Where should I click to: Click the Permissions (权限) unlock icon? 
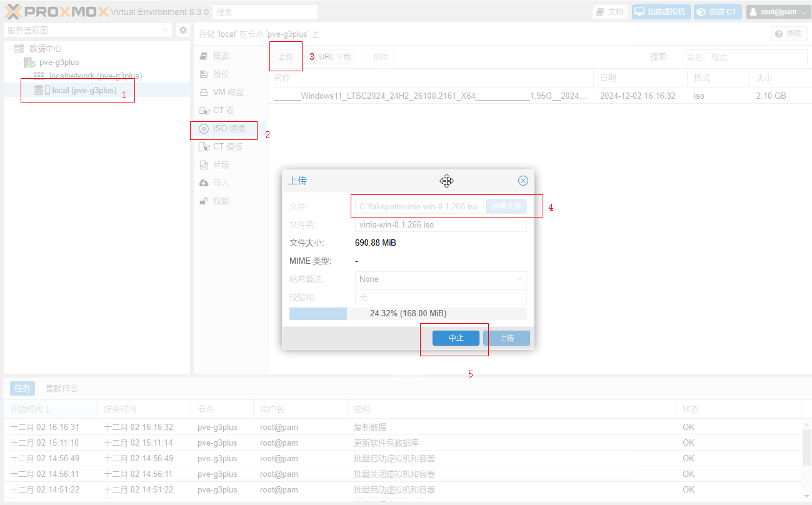(203, 201)
